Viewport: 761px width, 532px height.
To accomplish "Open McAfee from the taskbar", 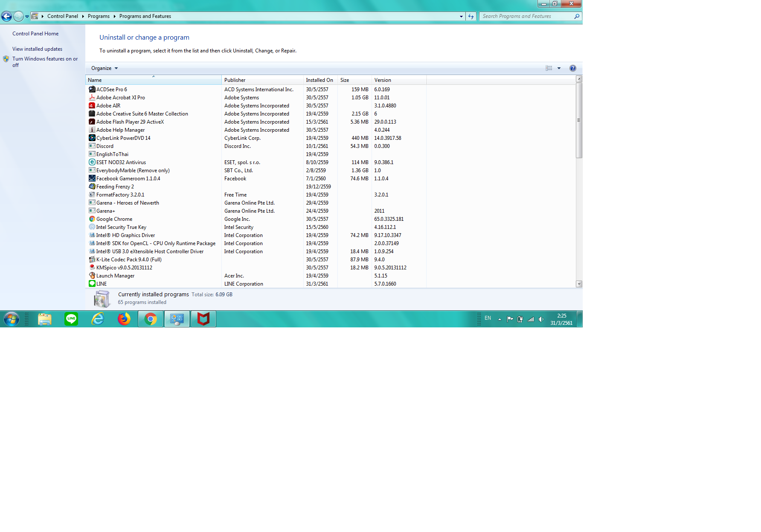I will (203, 319).
